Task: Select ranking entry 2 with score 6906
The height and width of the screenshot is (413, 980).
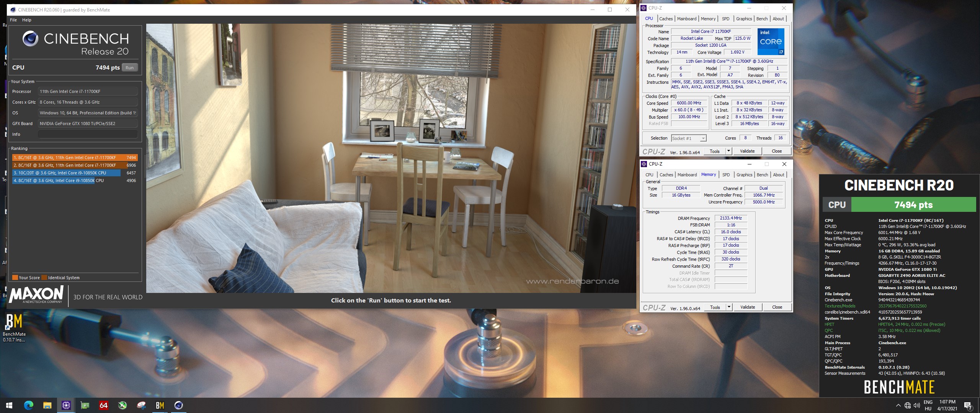Action: (x=75, y=165)
